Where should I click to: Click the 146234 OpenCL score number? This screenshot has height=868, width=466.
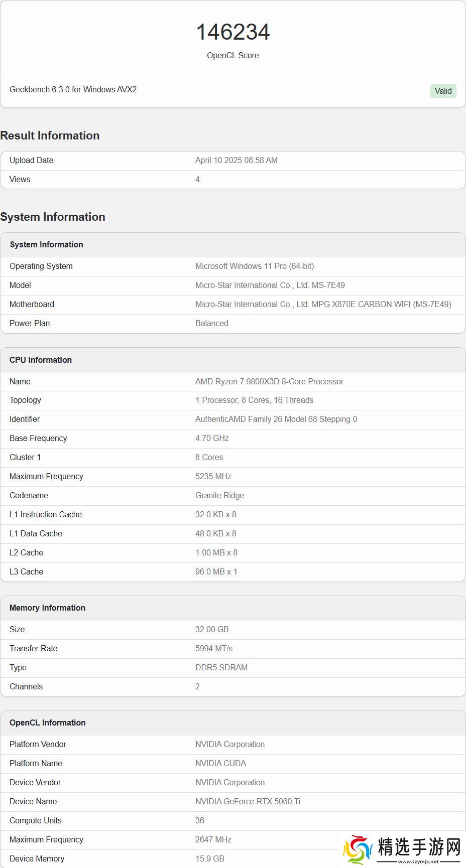tap(233, 32)
